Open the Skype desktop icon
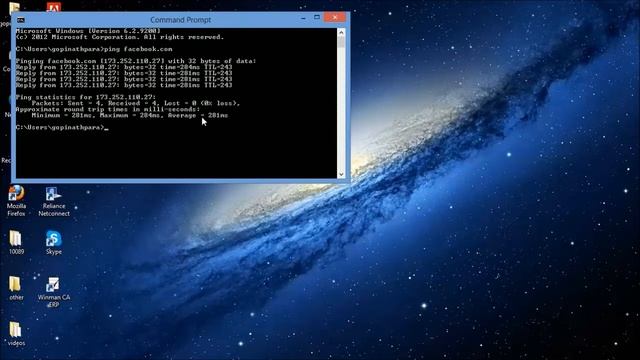The height and width of the screenshot is (360, 640). 53,243
